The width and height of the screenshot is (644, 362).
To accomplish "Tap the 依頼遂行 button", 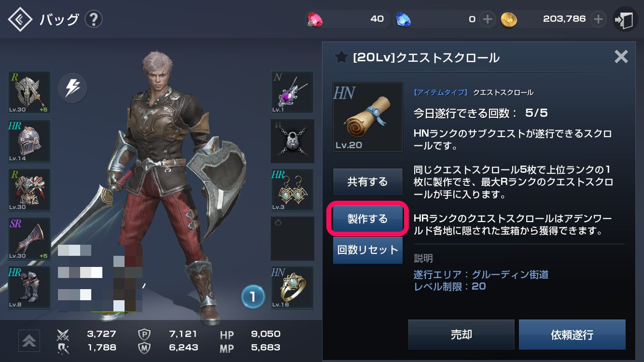I will pyautogui.click(x=572, y=334).
